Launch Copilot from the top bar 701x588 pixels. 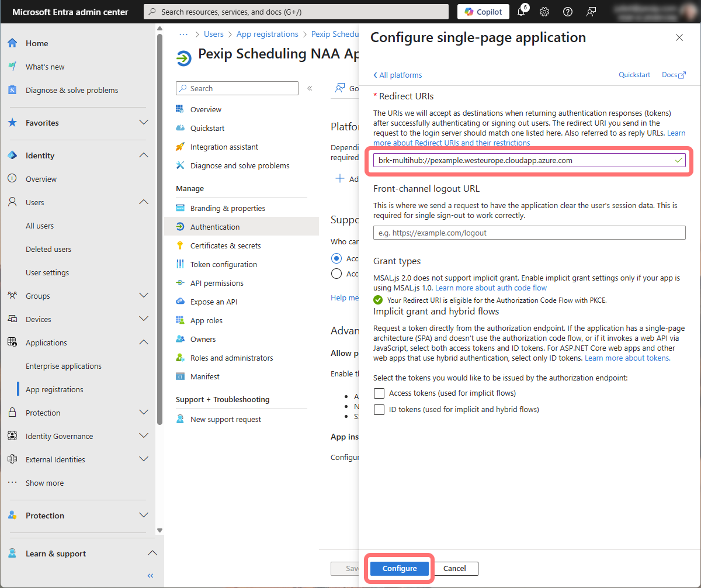[x=483, y=12]
